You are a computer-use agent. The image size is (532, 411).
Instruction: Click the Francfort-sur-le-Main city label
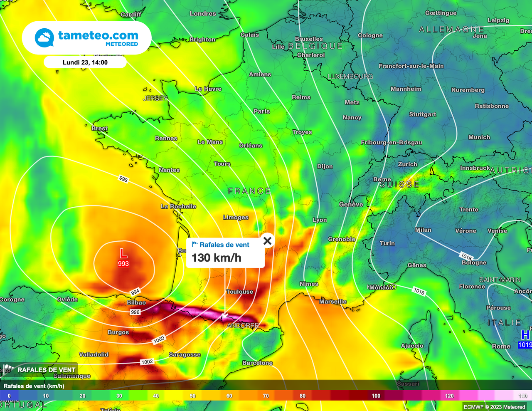(x=411, y=66)
